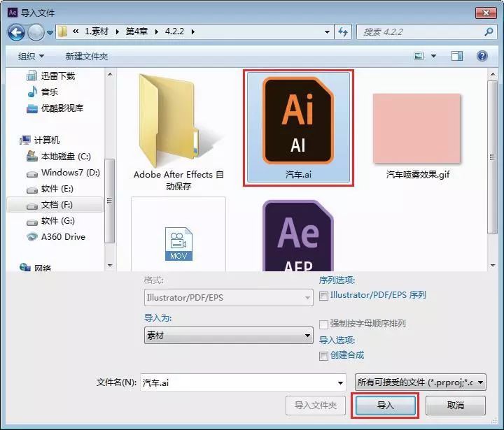Viewport: 504px width, 430px height.
Task: Select 网络 in the navigation tree
Action: click(36, 268)
